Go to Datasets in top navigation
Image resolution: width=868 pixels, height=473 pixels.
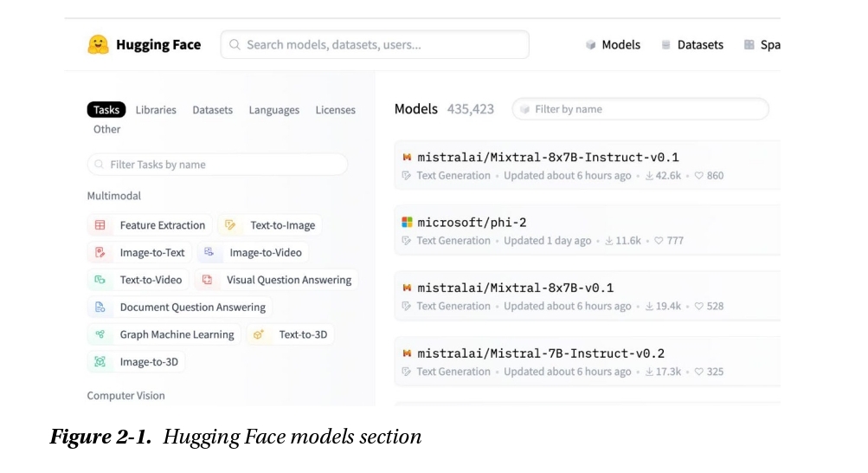pos(699,45)
